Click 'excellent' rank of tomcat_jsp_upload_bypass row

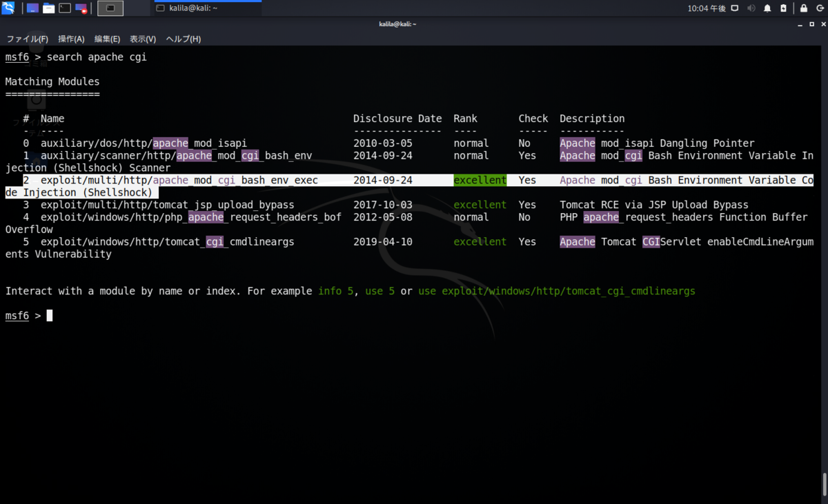coord(480,205)
